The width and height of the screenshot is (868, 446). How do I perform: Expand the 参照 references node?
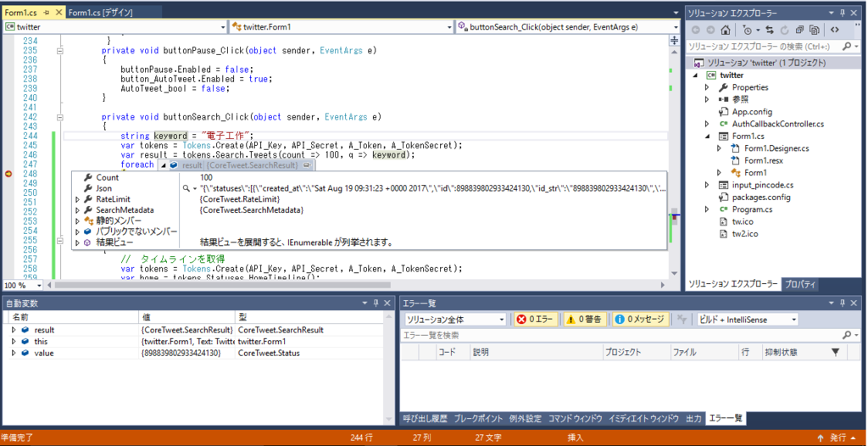[707, 100]
